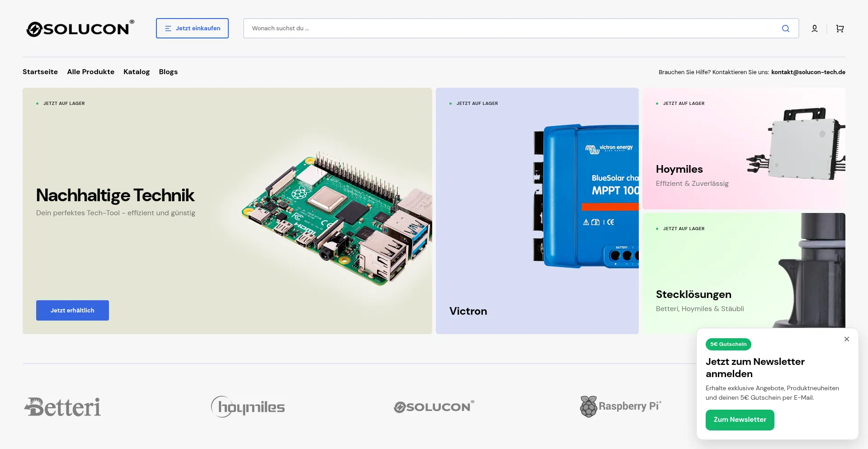This screenshot has width=868, height=449.
Task: Click the Victron BlueSolar charger image
Action: 586,196
